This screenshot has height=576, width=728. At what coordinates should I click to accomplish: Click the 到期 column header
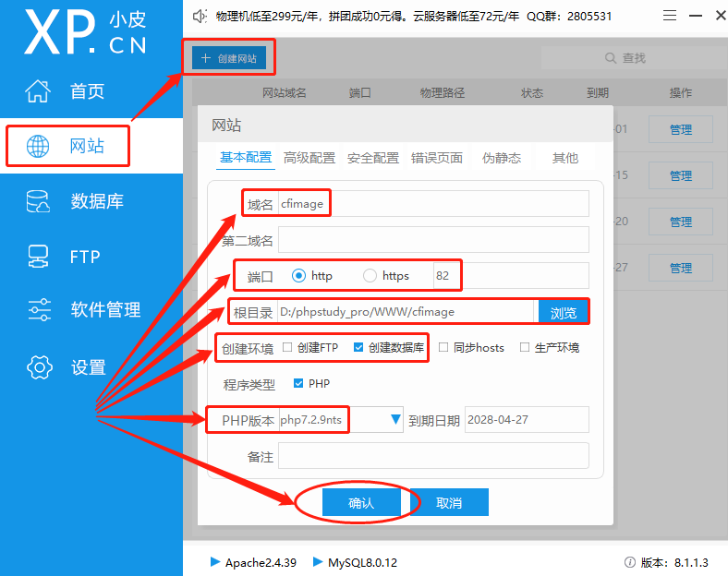pos(598,92)
